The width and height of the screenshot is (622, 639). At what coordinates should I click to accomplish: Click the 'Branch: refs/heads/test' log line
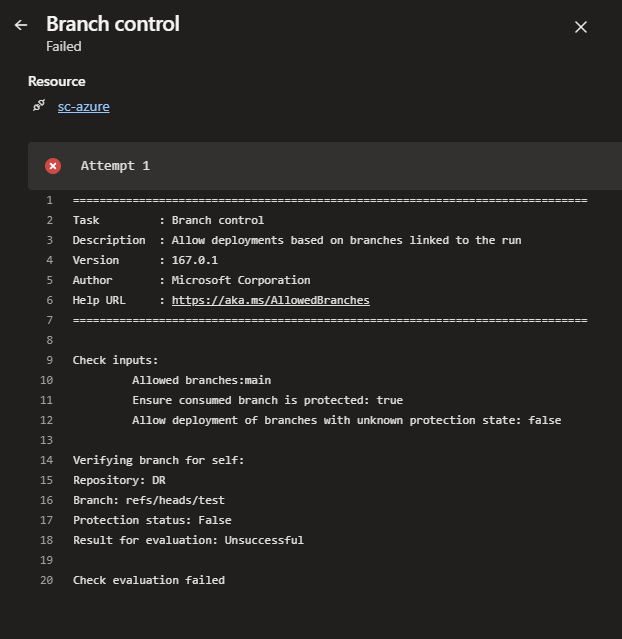149,500
